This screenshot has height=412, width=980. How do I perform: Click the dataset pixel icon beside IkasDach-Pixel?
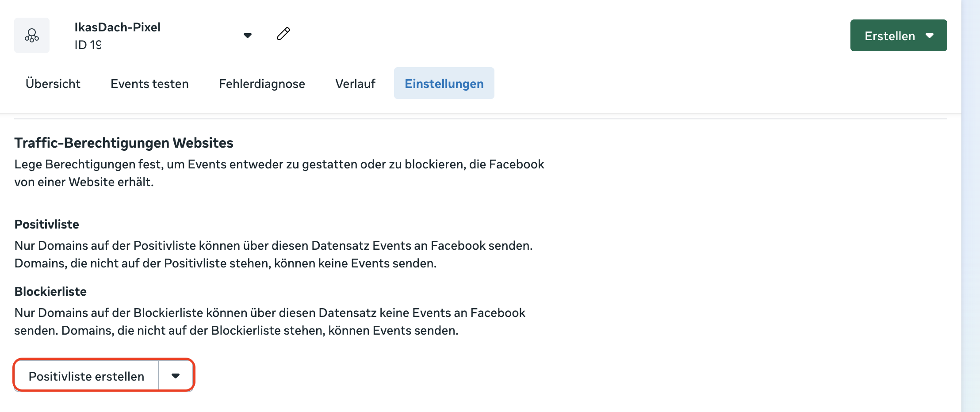pyautogui.click(x=32, y=35)
